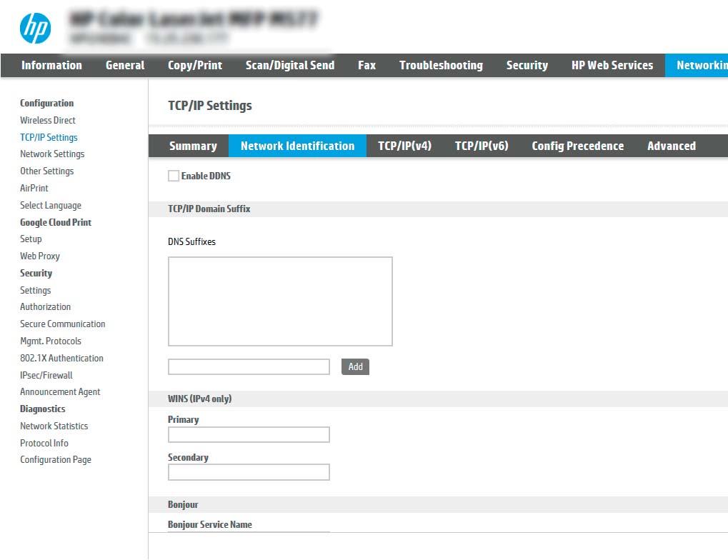Switch to Scan/Digital Send tab

(x=290, y=66)
